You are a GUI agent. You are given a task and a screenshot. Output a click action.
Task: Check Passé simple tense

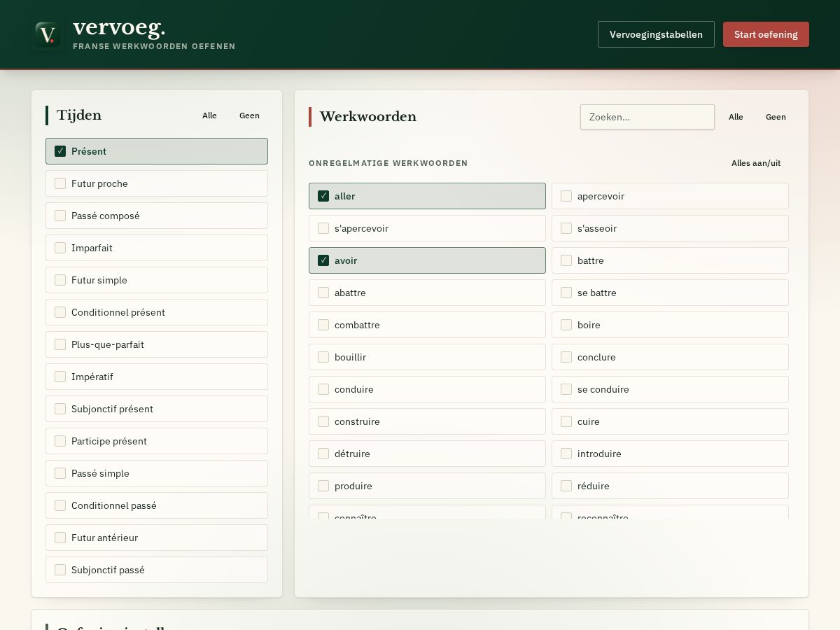point(157,473)
